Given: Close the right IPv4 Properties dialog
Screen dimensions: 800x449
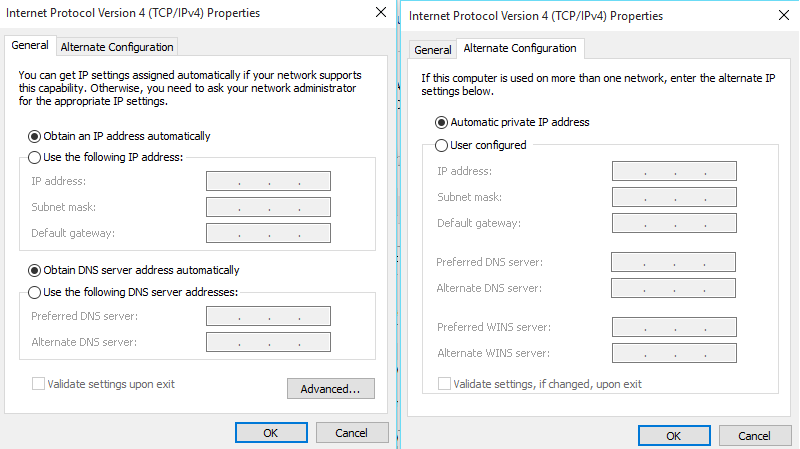Looking at the screenshot, I should click(784, 15).
